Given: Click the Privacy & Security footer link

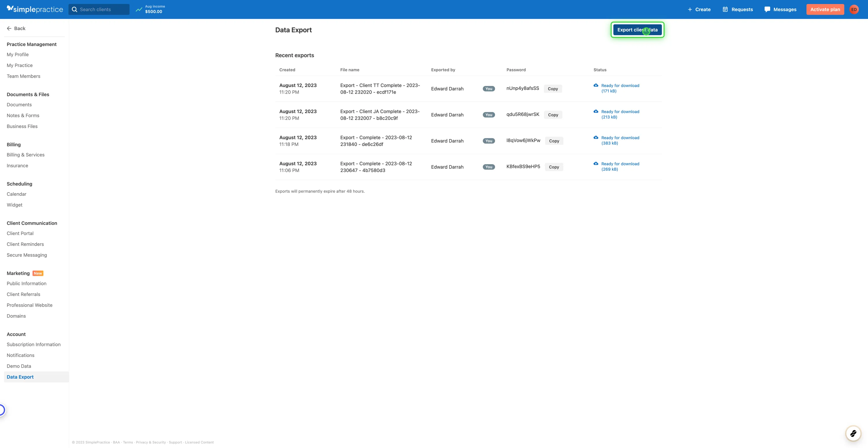Looking at the screenshot, I should coord(151,442).
